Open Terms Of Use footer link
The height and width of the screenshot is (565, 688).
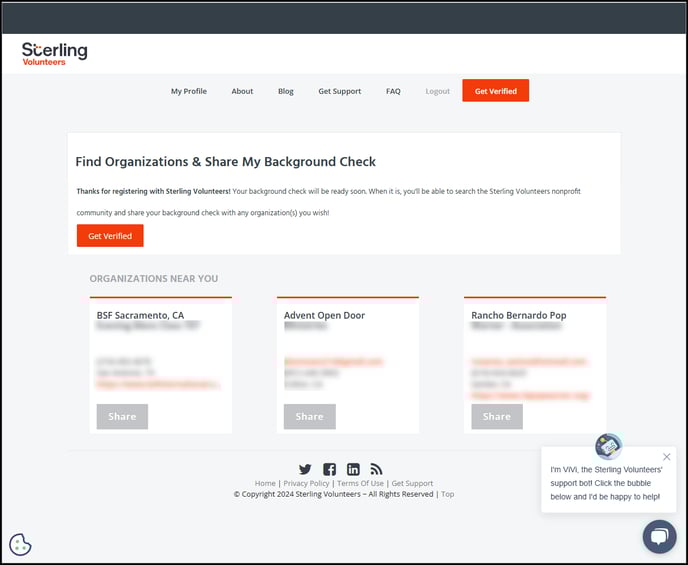[x=360, y=483]
